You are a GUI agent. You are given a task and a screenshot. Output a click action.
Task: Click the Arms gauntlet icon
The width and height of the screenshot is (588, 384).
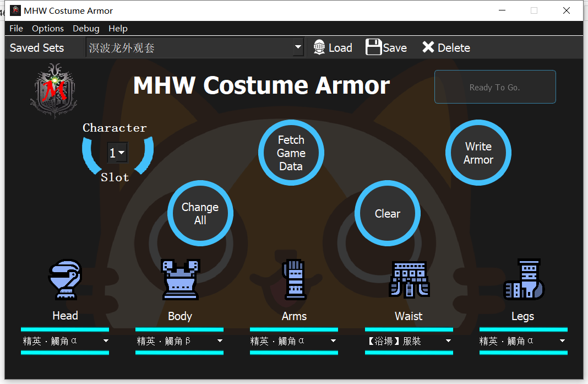[x=294, y=279]
